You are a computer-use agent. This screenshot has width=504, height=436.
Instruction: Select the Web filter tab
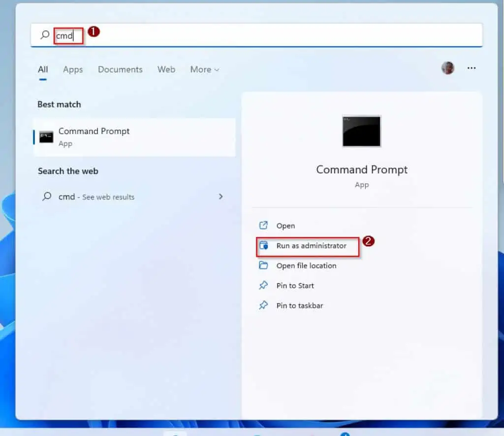[x=166, y=69]
